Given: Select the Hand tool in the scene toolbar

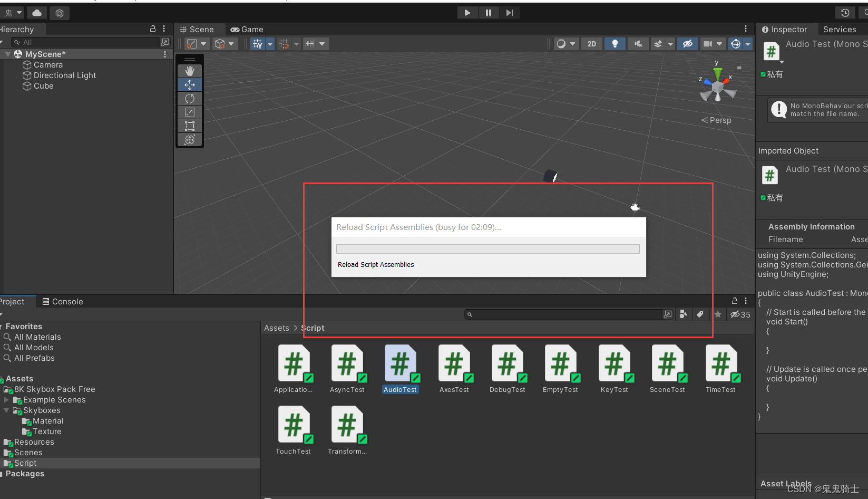Looking at the screenshot, I should click(190, 70).
